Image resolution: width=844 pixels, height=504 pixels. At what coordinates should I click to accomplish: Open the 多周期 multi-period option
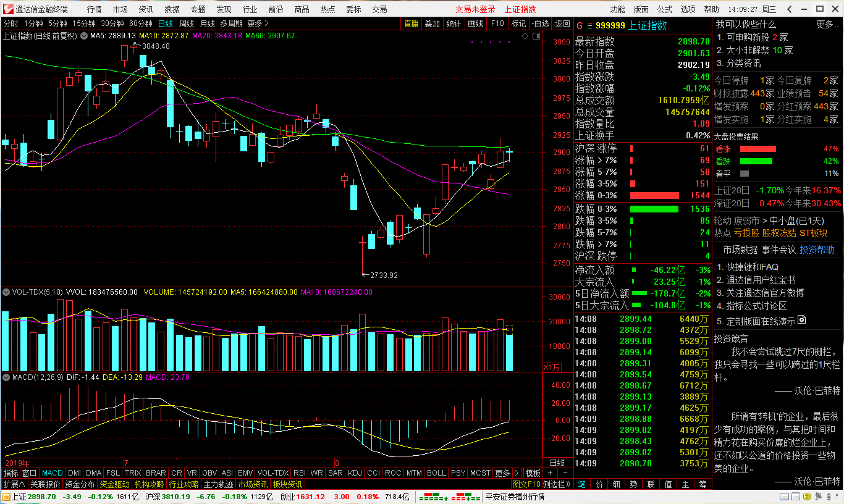click(x=232, y=23)
